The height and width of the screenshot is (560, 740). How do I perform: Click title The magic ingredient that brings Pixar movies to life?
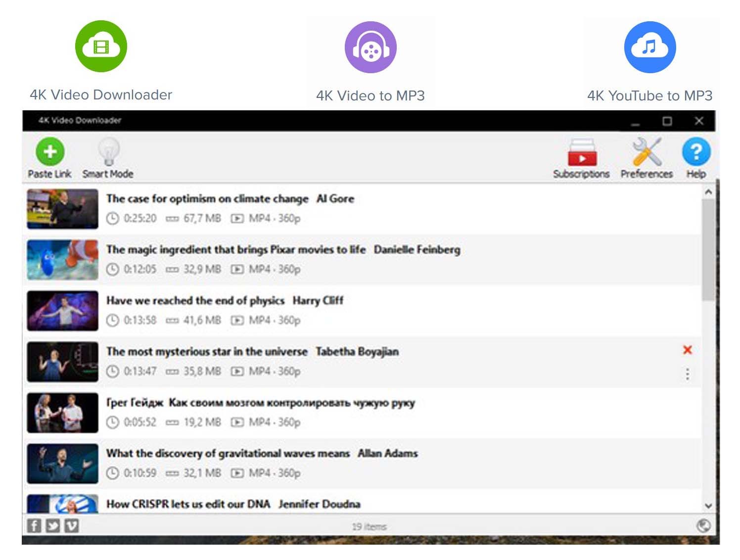click(x=236, y=250)
